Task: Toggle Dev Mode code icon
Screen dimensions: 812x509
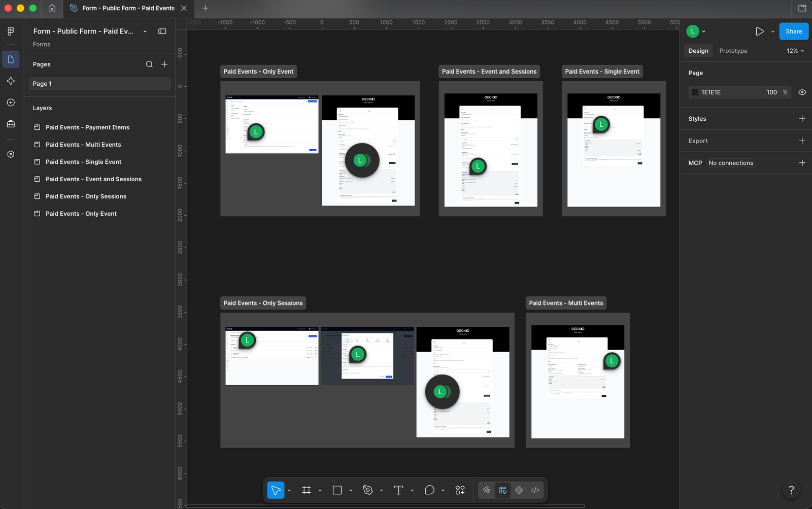Action: (535, 490)
